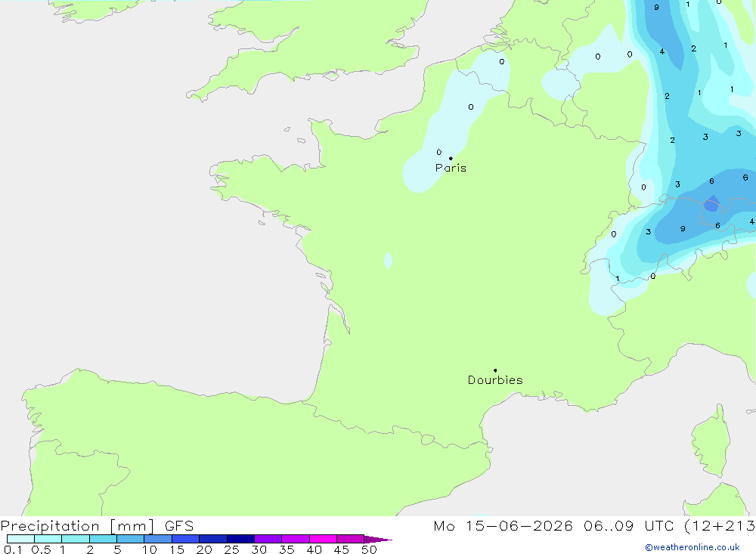Click the legend arrow tip beyond 50
Viewport: 756px width, 554px height.
pyautogui.click(x=379, y=540)
